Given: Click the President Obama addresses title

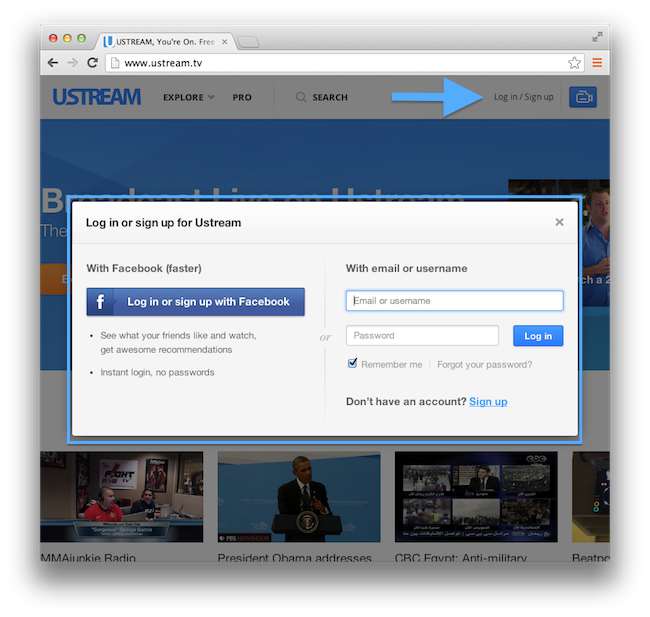Looking at the screenshot, I should coord(294,557).
